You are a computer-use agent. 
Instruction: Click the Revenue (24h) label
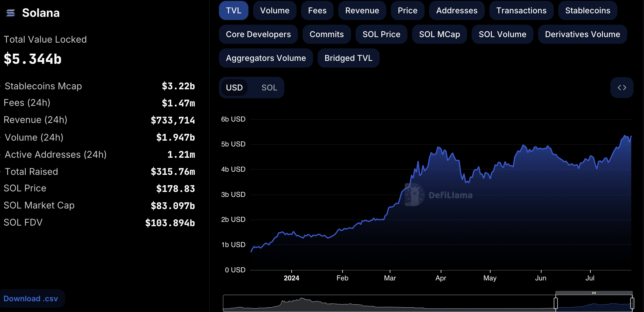[x=35, y=120]
